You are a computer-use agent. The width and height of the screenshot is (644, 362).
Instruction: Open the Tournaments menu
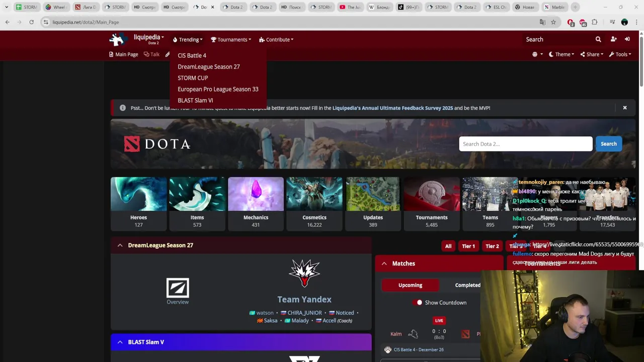[x=231, y=40]
